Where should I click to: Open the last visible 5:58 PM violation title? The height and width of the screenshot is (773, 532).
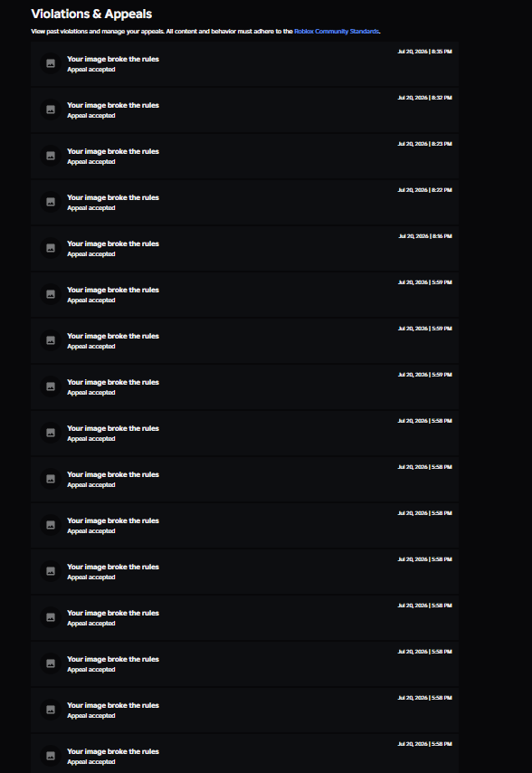coord(113,751)
